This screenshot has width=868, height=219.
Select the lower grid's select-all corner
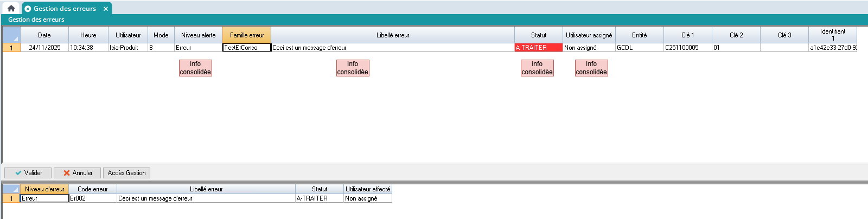click(11, 189)
